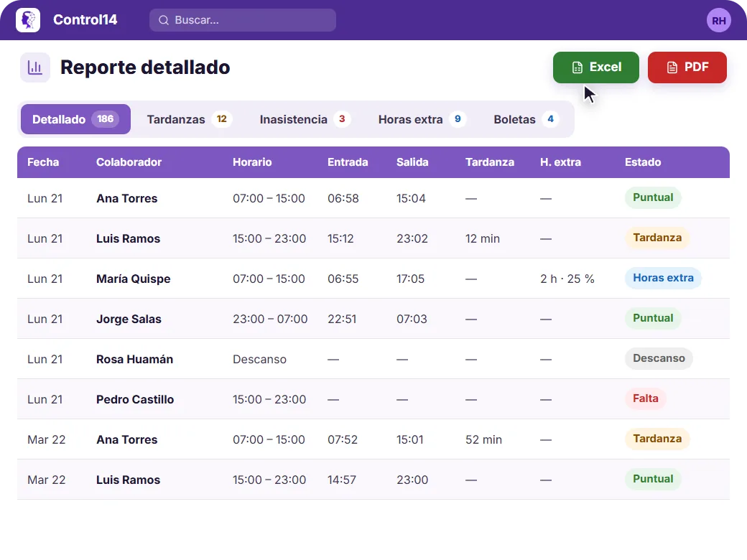Select Ana Torres in the Mar 22 row

pos(126,439)
